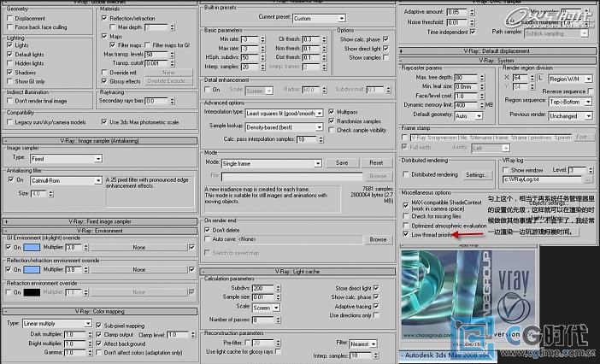Toggle Force back face culling
This screenshot has height=364, width=600.
point(10,27)
